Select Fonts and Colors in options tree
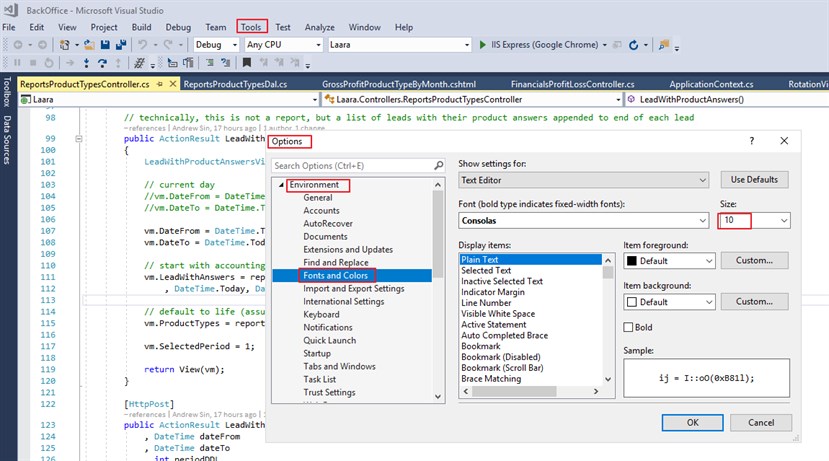 point(335,275)
